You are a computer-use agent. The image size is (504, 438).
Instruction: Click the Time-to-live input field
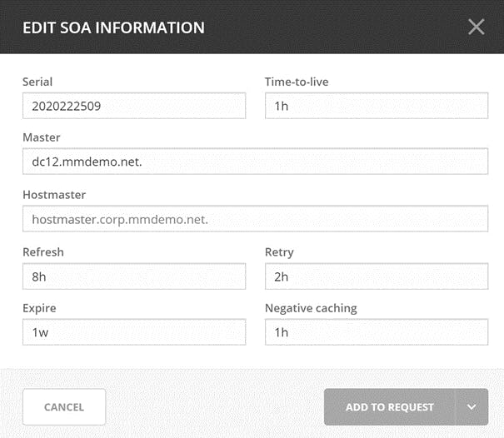click(377, 106)
